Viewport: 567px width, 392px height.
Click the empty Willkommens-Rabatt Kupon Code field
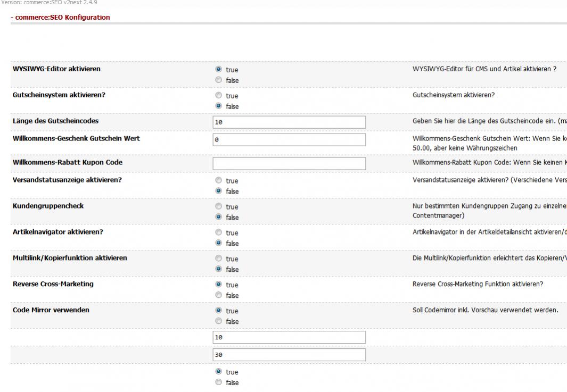tap(289, 163)
